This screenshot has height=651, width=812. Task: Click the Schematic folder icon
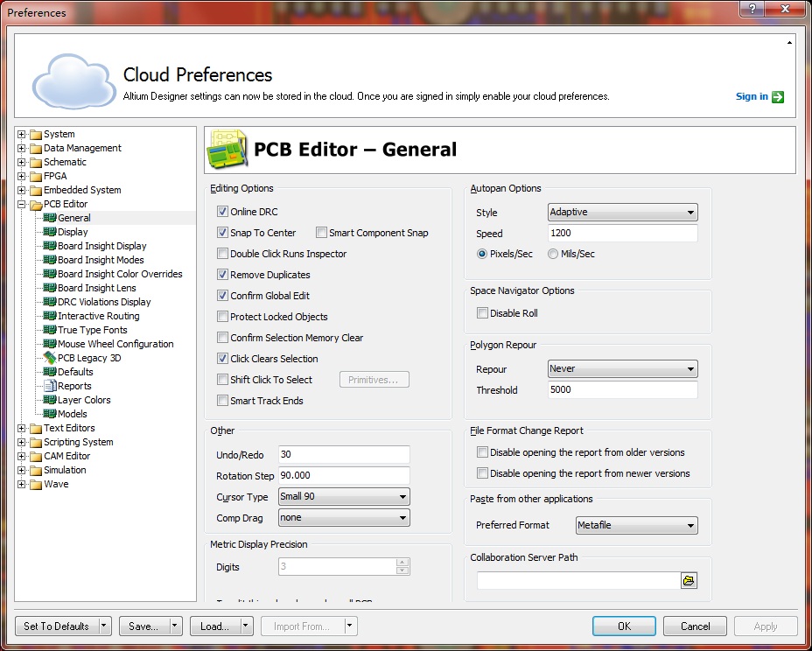click(36, 163)
